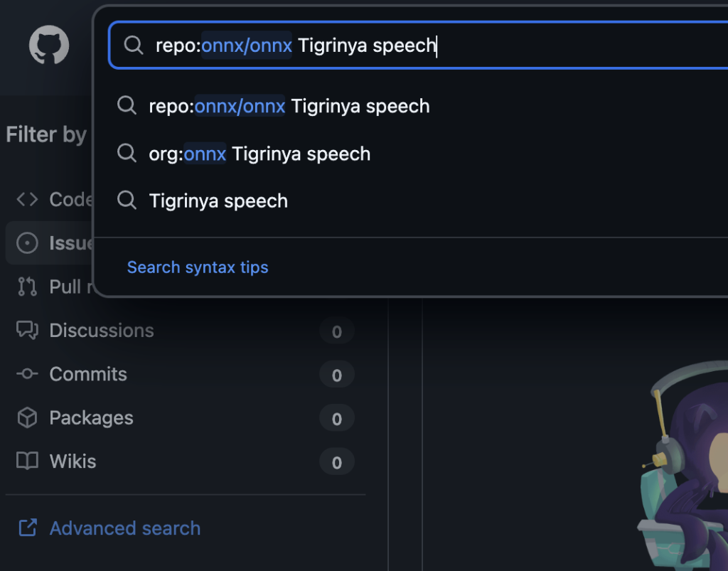
Task: Filter results by Commits
Action: [x=88, y=374]
